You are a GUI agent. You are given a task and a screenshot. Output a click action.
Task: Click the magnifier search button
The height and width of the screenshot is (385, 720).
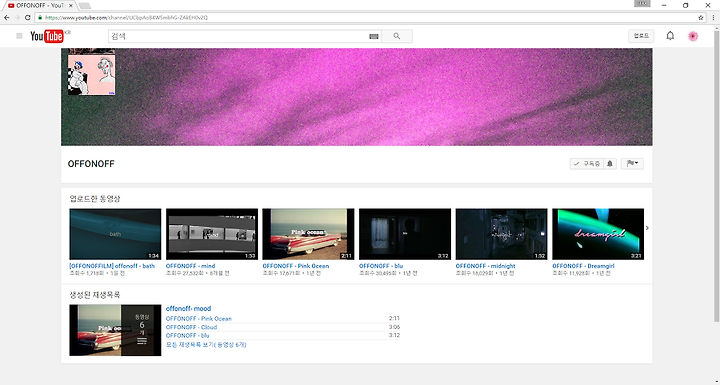pos(397,36)
